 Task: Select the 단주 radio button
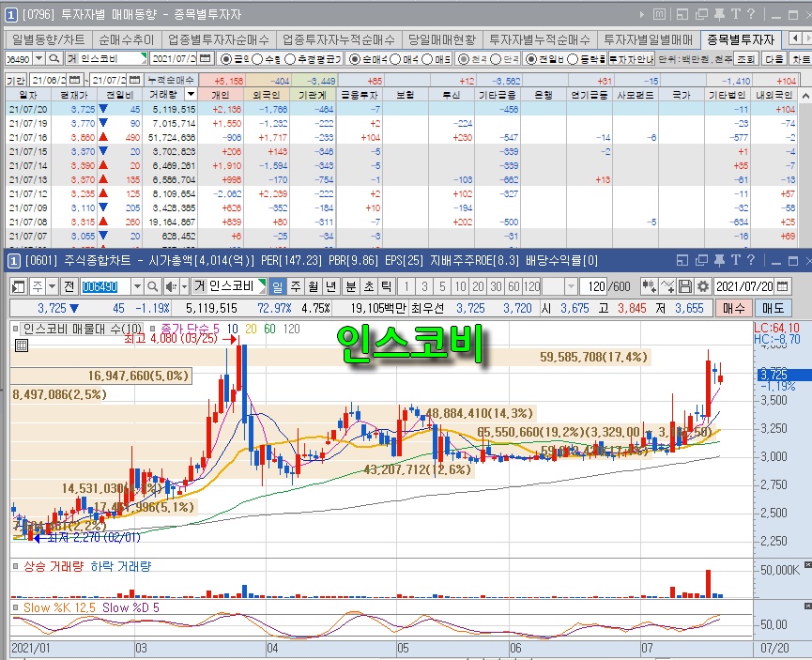point(495,59)
